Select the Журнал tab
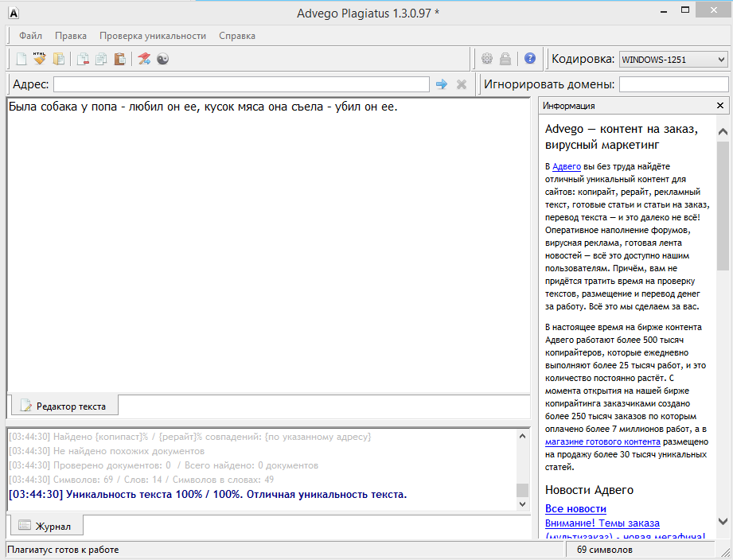 tap(46, 526)
